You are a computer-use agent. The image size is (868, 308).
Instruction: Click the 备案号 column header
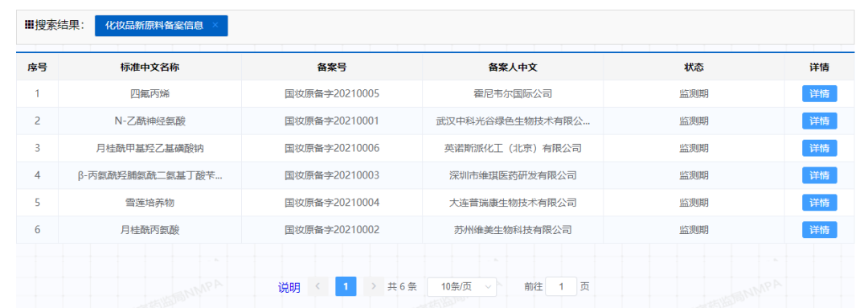(332, 67)
